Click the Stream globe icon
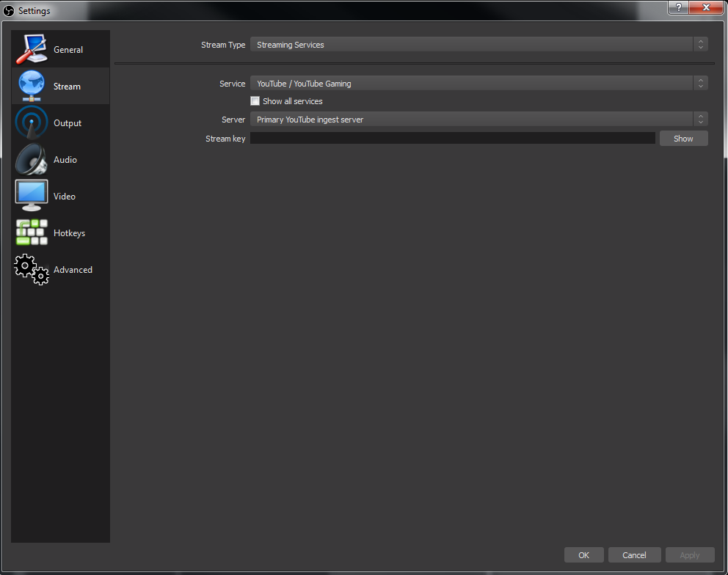The height and width of the screenshot is (575, 728). 31,86
